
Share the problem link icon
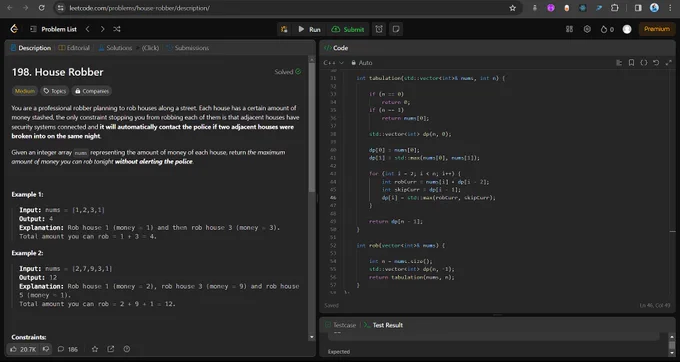click(111, 349)
